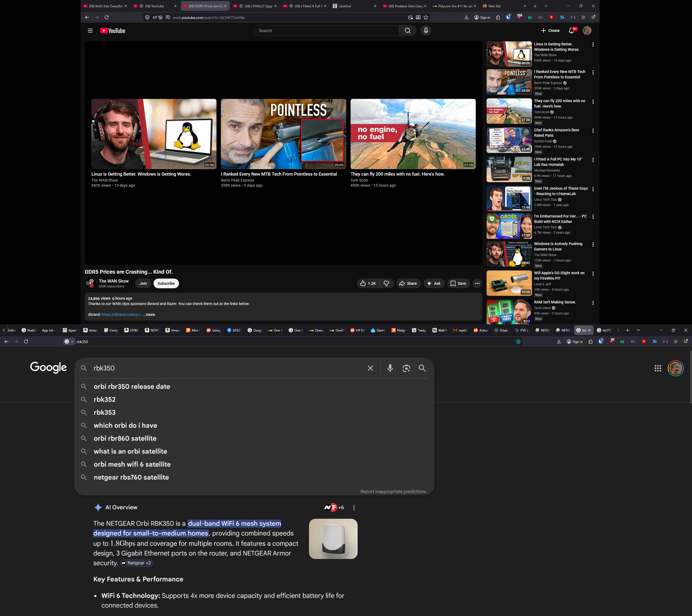Subscribe to The WAN Show

(x=166, y=284)
